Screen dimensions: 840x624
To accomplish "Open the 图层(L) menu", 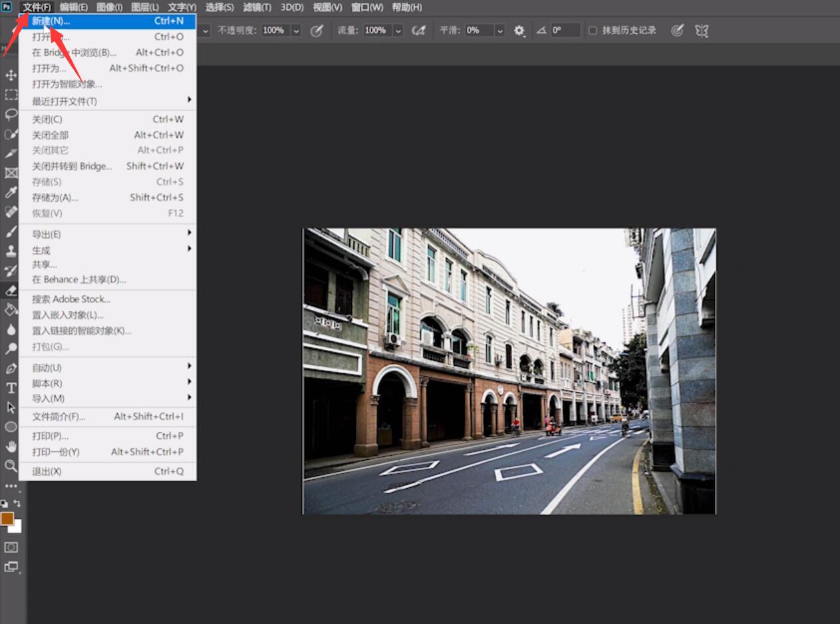I will [x=145, y=7].
